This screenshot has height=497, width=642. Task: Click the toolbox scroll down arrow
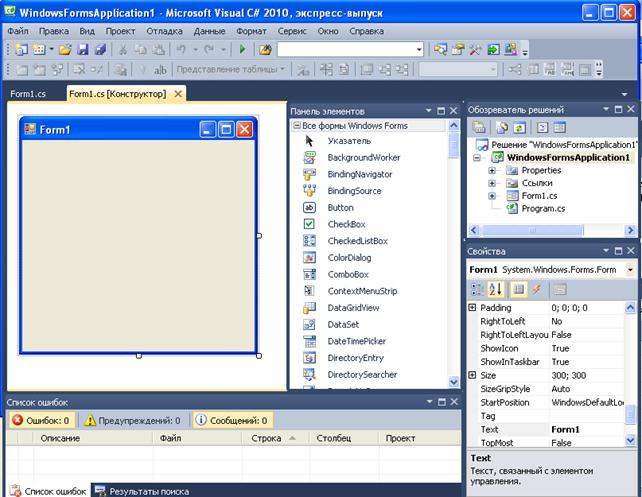(454, 382)
